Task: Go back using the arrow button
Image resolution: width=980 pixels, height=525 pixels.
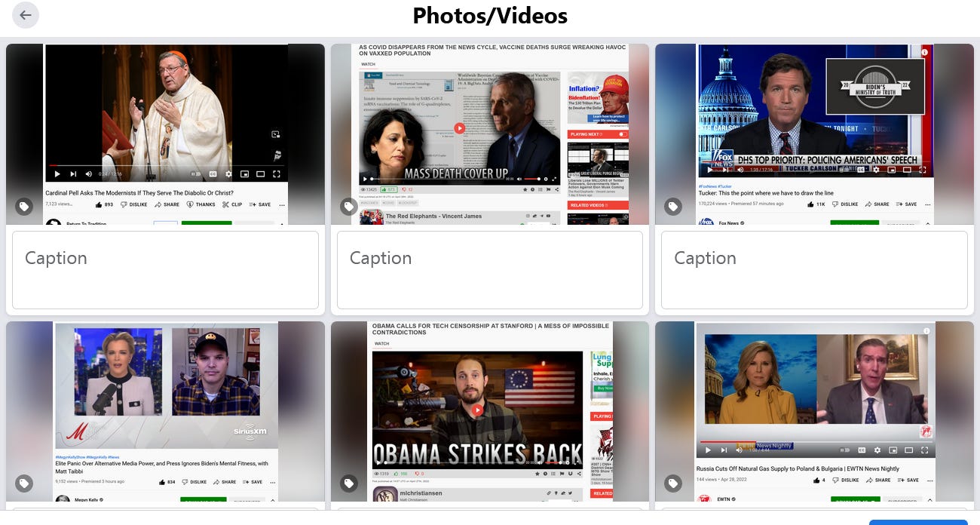Action: point(26,15)
